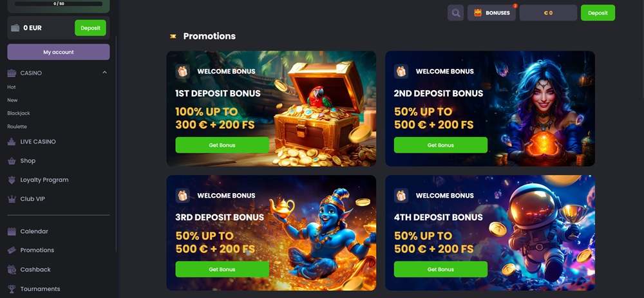Click the Club VIP crown icon

click(12, 199)
